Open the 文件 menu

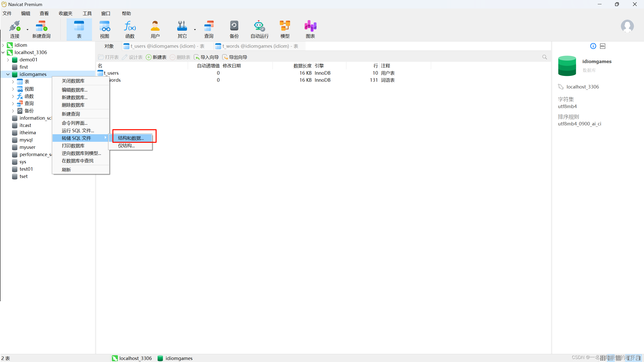pos(7,13)
